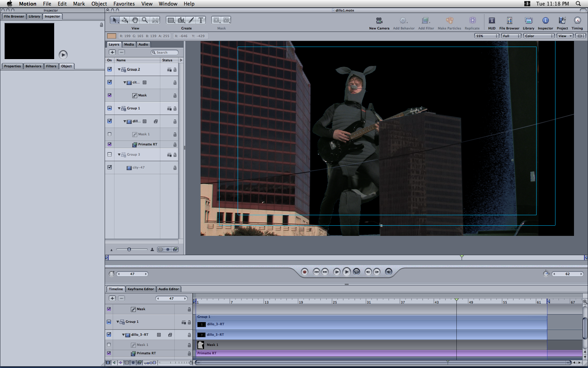The width and height of the screenshot is (588, 368).
Task: Toggle Group 3 layer visibility checkbox
Action: 110,155
